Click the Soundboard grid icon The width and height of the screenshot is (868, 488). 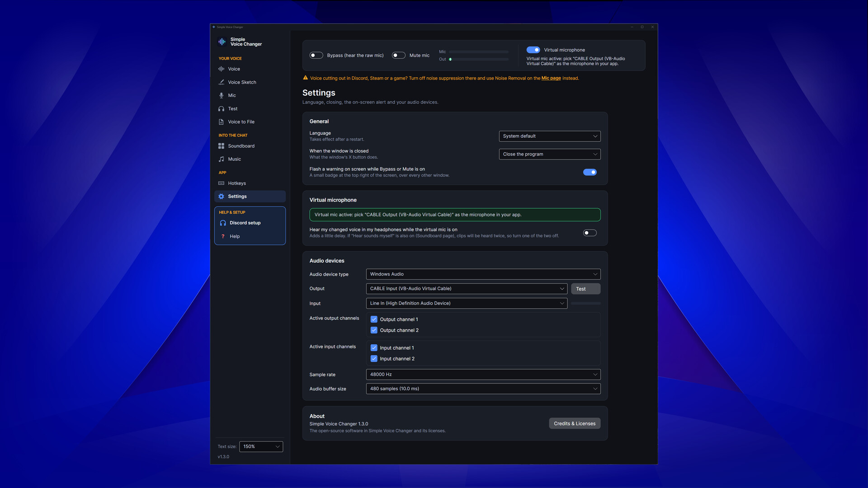point(221,146)
